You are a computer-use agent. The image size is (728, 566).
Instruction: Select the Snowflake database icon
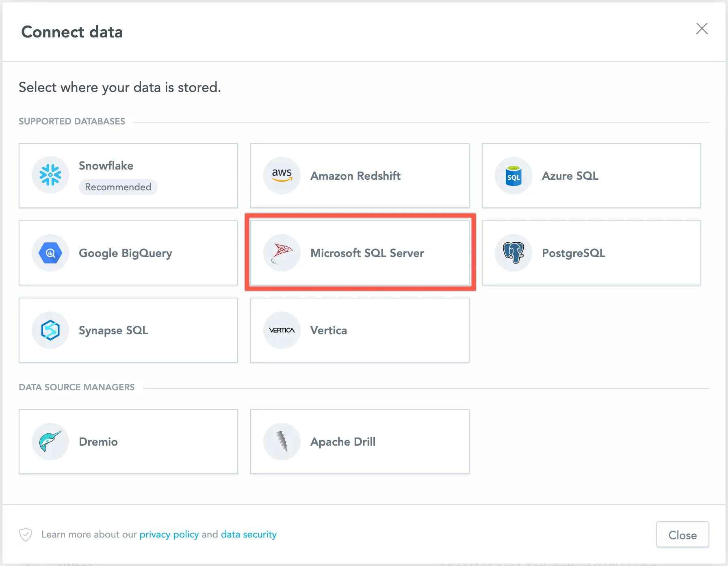50,175
